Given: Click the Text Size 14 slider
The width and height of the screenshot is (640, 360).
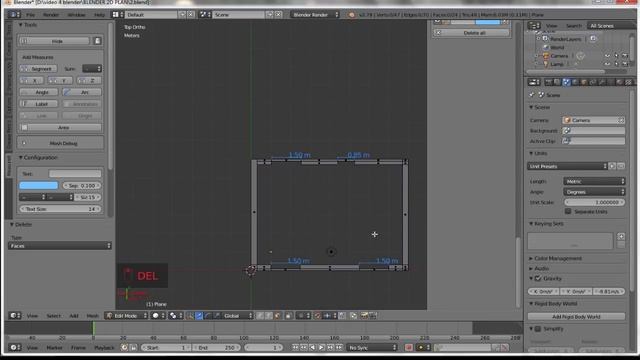Looking at the screenshot, I should pos(60,209).
